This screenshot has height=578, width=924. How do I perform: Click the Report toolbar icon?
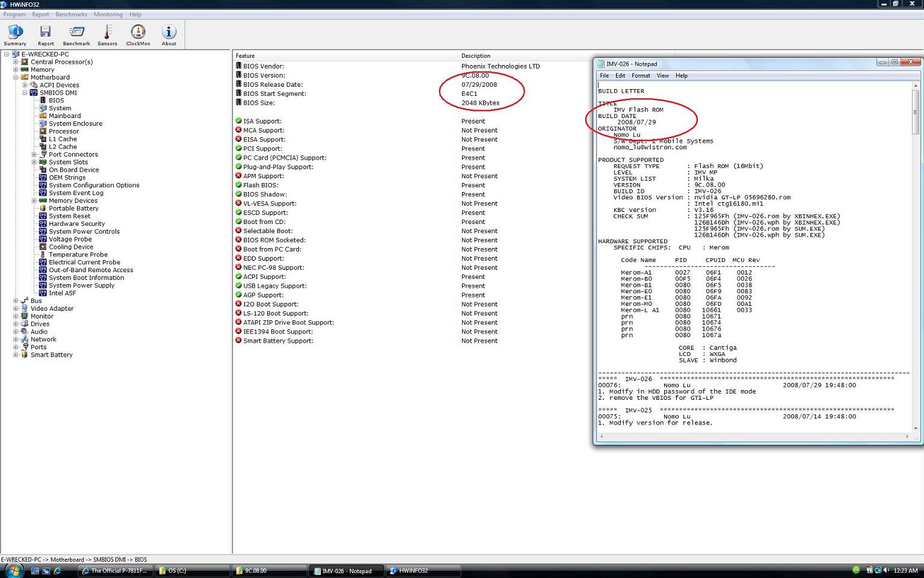tap(46, 35)
